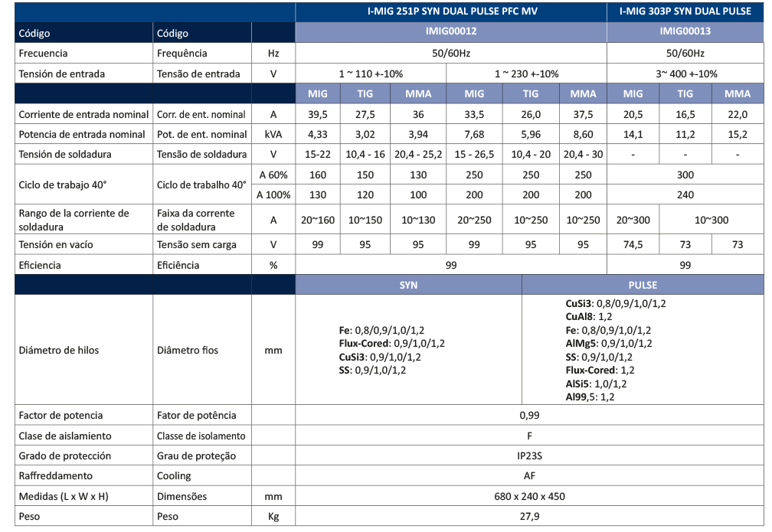The height and width of the screenshot is (532, 772).
Task: Select the '16,5' nominal current value
Action: tap(685, 115)
